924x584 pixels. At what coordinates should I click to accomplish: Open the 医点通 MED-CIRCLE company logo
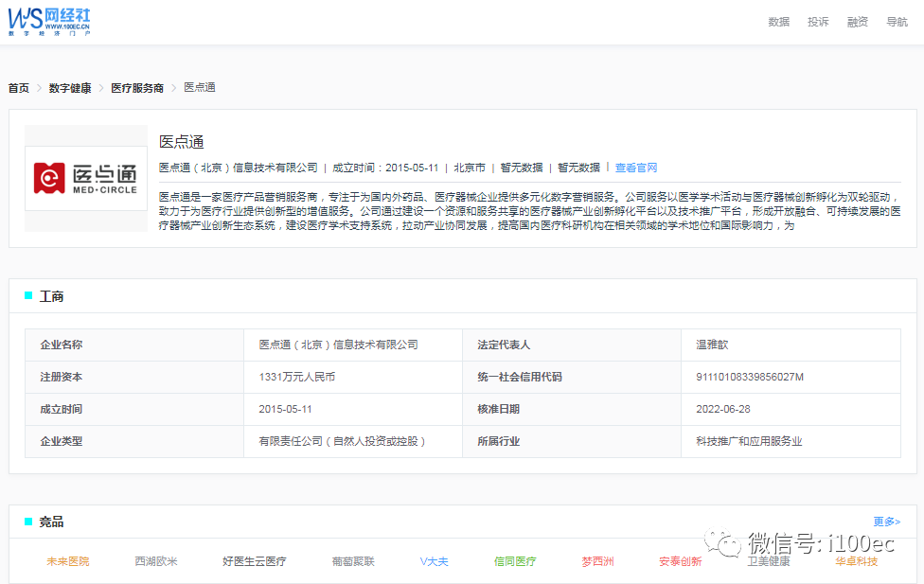[x=86, y=178]
